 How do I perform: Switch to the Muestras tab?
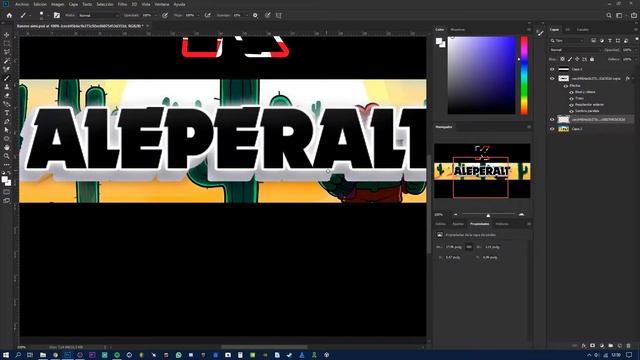pos(458,29)
